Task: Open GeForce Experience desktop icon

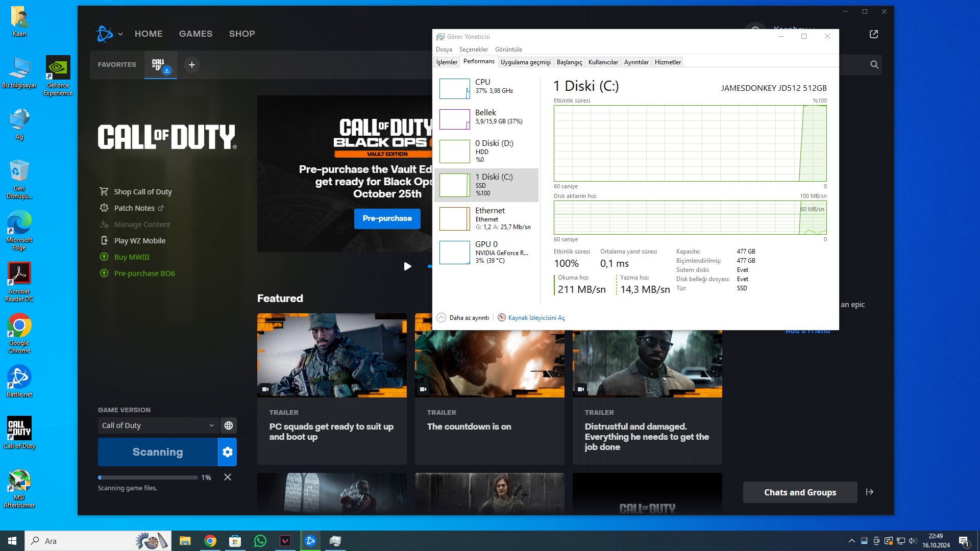Action: pos(58,76)
